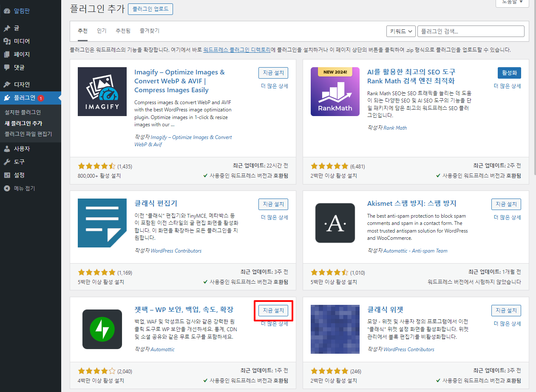The height and width of the screenshot is (392, 536).
Task: Click the Jetpack four-star rating
Action: point(97,371)
